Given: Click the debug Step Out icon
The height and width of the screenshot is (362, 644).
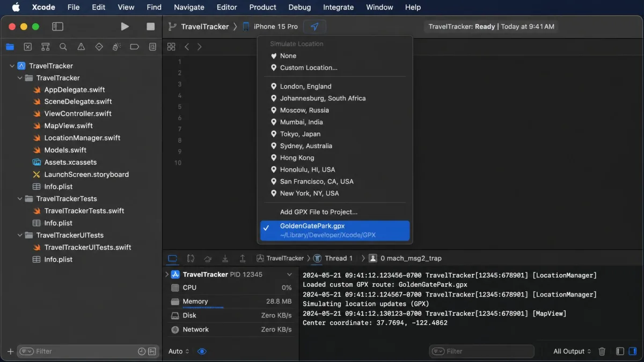Looking at the screenshot, I should click(243, 258).
